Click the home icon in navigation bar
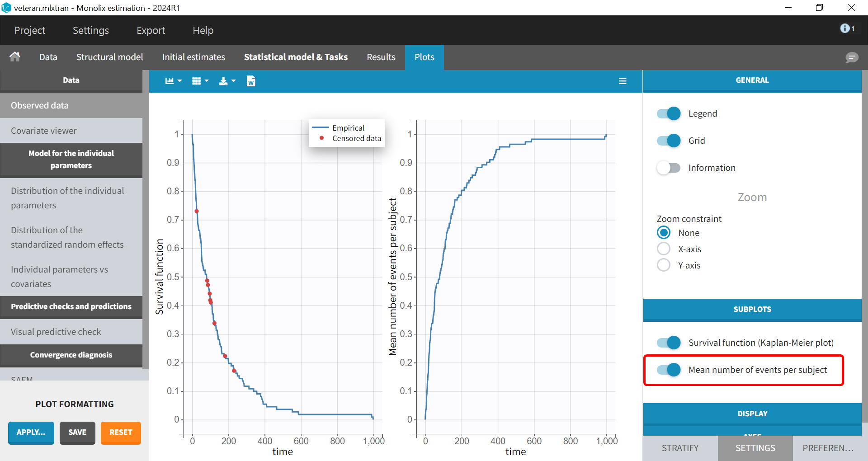 pos(15,57)
